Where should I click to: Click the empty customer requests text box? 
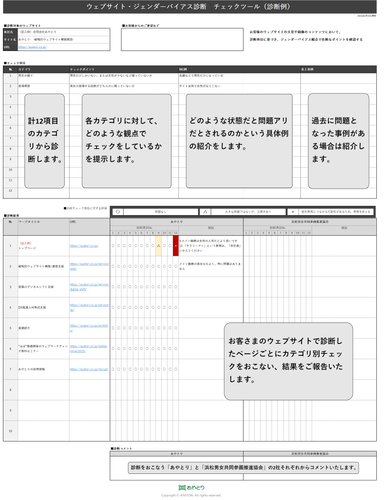[x=182, y=39]
